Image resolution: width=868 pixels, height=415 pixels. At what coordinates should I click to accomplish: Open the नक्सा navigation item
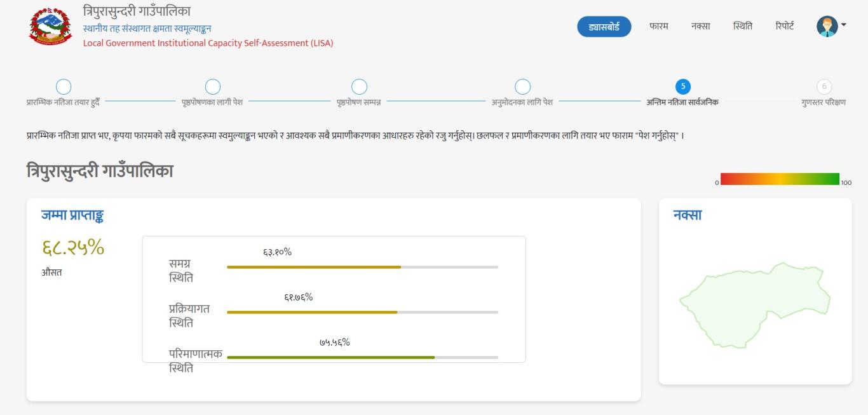[x=701, y=27]
